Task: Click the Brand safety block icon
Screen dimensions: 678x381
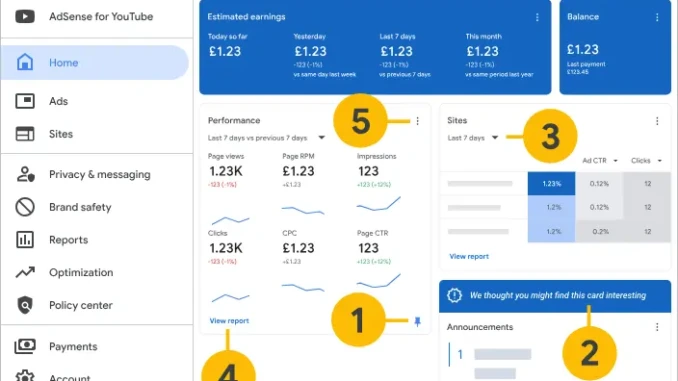Action: click(x=25, y=207)
